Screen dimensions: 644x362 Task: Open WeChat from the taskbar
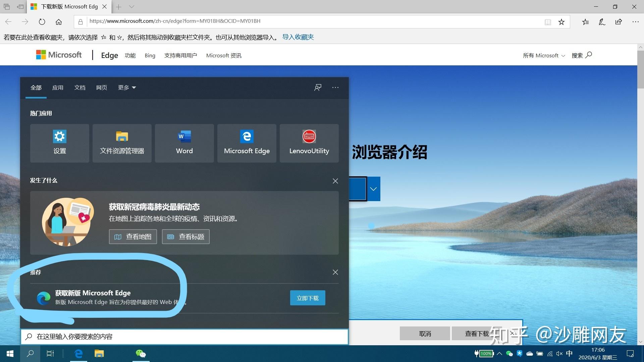pos(141,354)
